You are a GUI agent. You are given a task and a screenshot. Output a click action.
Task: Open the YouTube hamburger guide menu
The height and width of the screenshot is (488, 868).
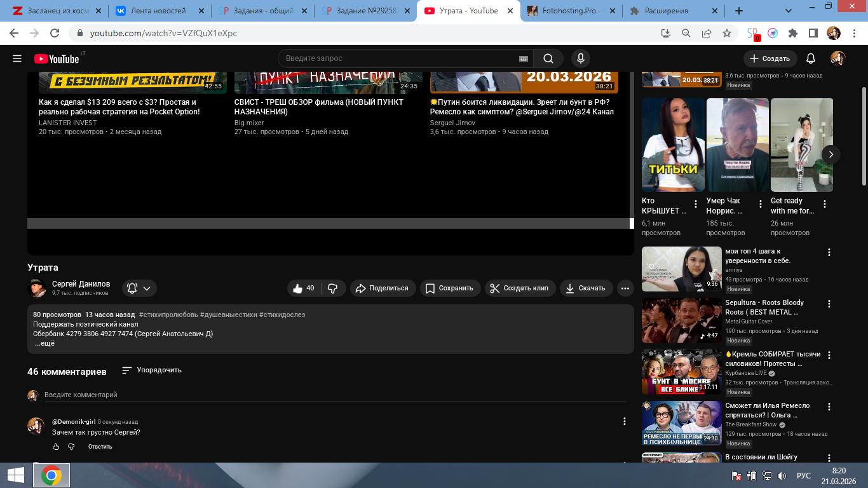[x=17, y=58]
